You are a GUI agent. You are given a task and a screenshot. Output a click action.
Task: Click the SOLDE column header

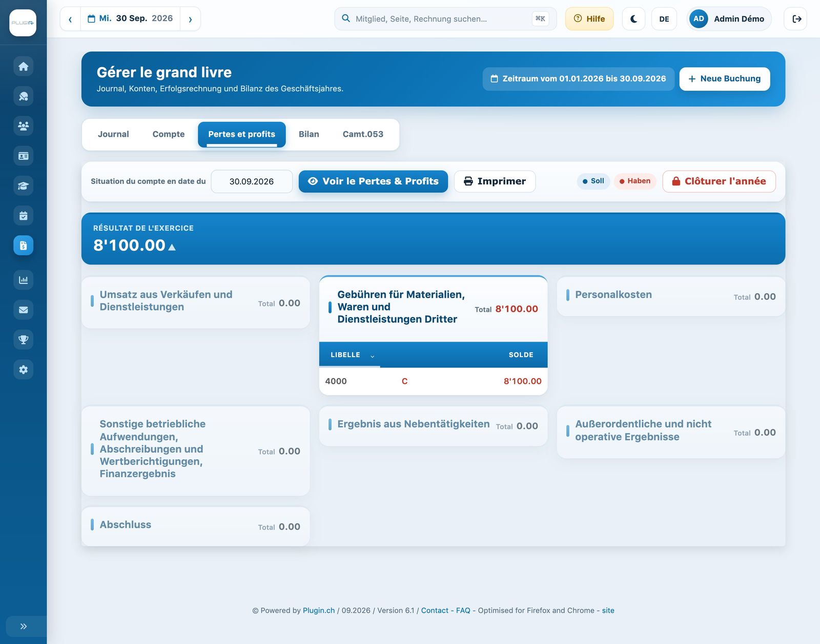coord(521,355)
